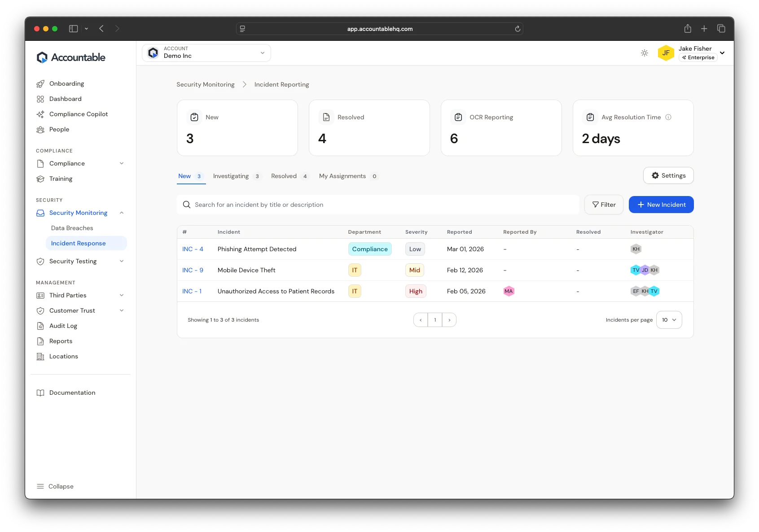Screen dimensions: 759x532
Task: Open the Demo Inc account switcher
Action: [206, 52]
